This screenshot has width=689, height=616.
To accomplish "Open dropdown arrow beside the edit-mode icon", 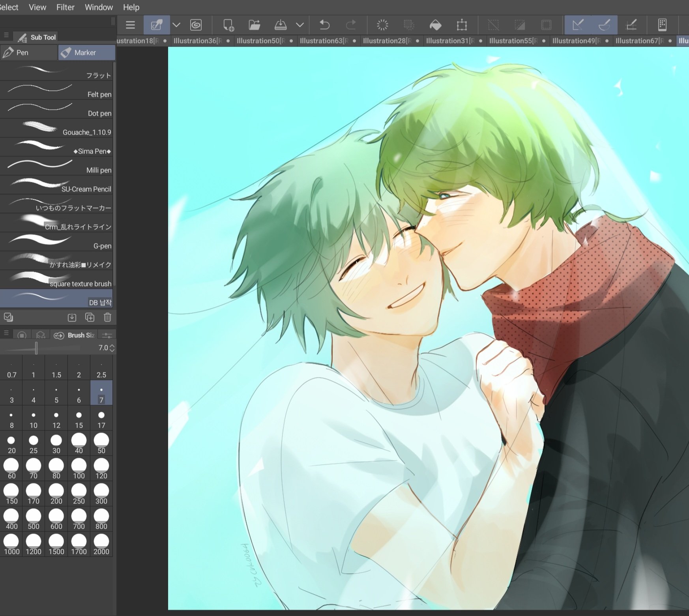I will 176,25.
